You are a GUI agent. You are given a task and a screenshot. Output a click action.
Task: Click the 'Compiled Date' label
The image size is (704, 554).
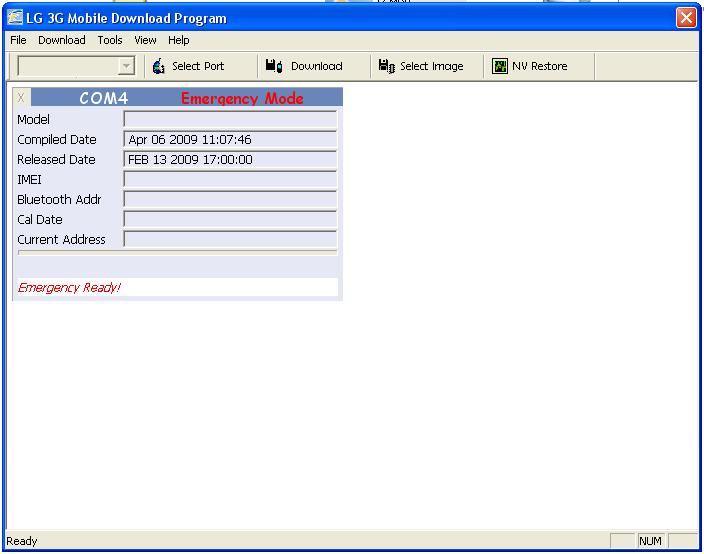(x=57, y=140)
